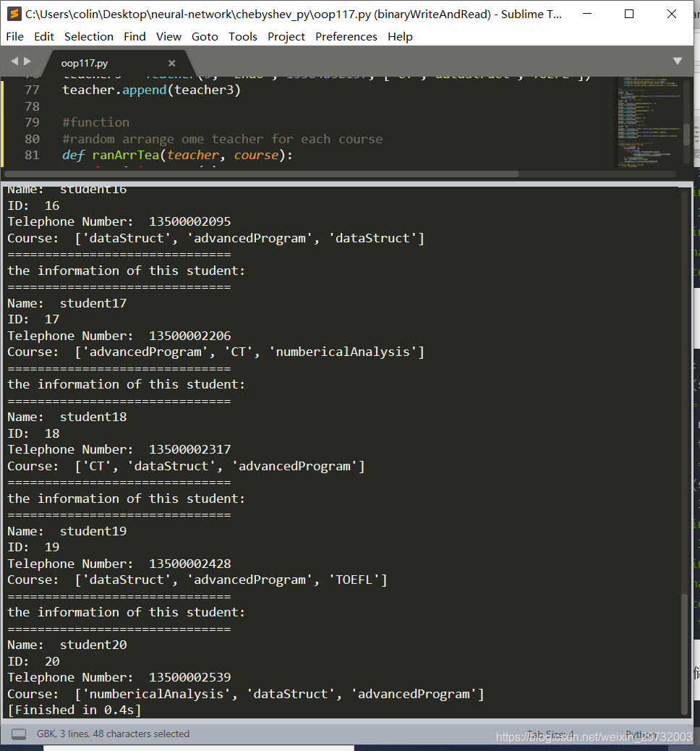Open the Edit menu
The width and height of the screenshot is (700, 751).
[x=44, y=36]
